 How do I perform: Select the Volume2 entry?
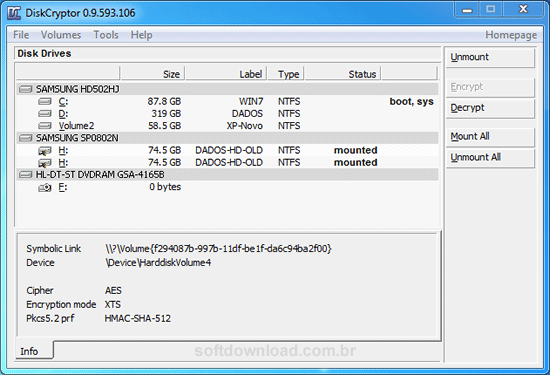click(x=76, y=126)
